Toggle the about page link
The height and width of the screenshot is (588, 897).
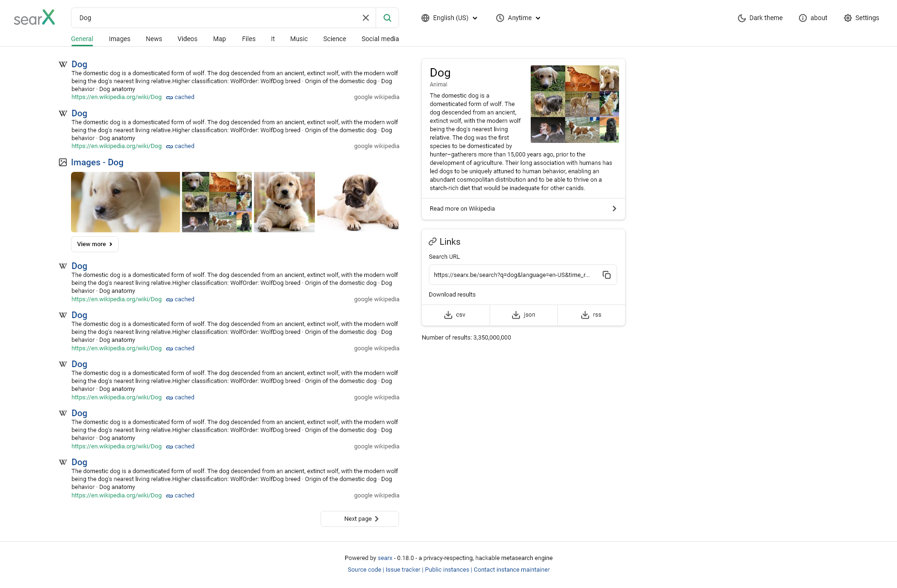click(813, 18)
